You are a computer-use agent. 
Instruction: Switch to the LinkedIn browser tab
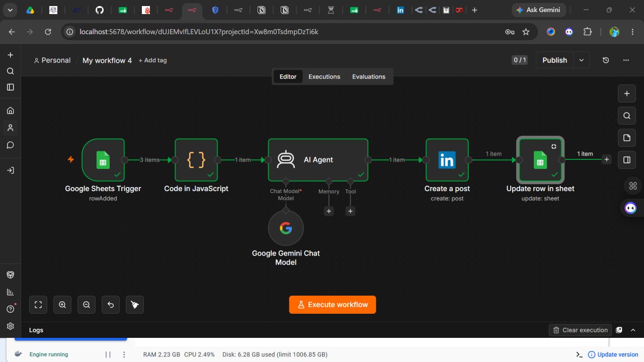pos(400,10)
